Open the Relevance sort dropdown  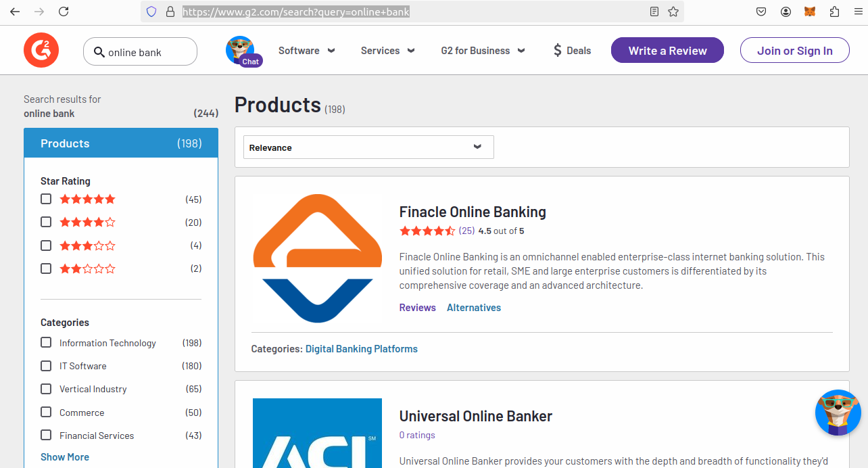(x=368, y=147)
